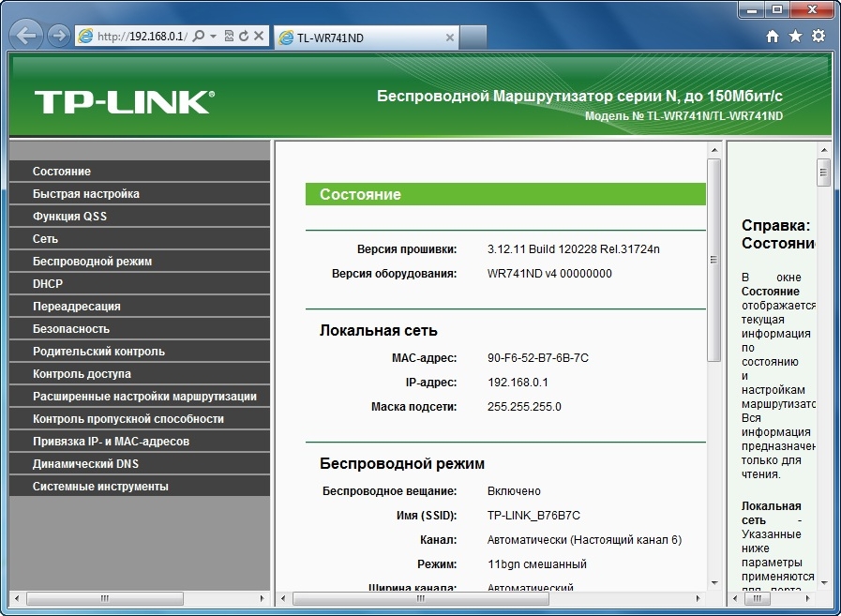The width and height of the screenshot is (841, 616).
Task: Open Родительский контроль menu item
Action: [140, 352]
